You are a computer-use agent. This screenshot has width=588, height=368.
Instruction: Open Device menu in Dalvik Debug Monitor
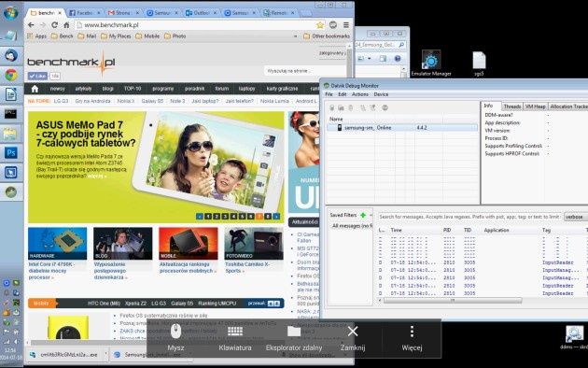(x=381, y=94)
